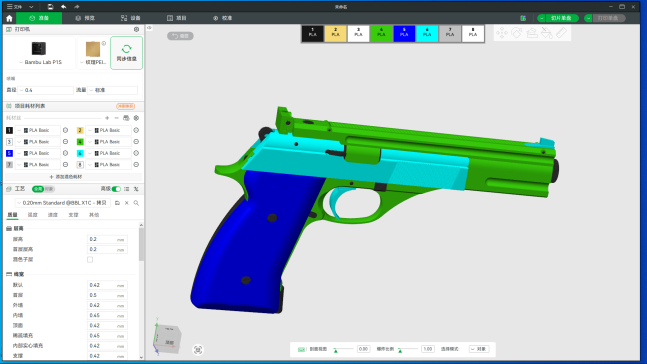
Task: Collapse the left sidebar panel
Action: (149, 28)
